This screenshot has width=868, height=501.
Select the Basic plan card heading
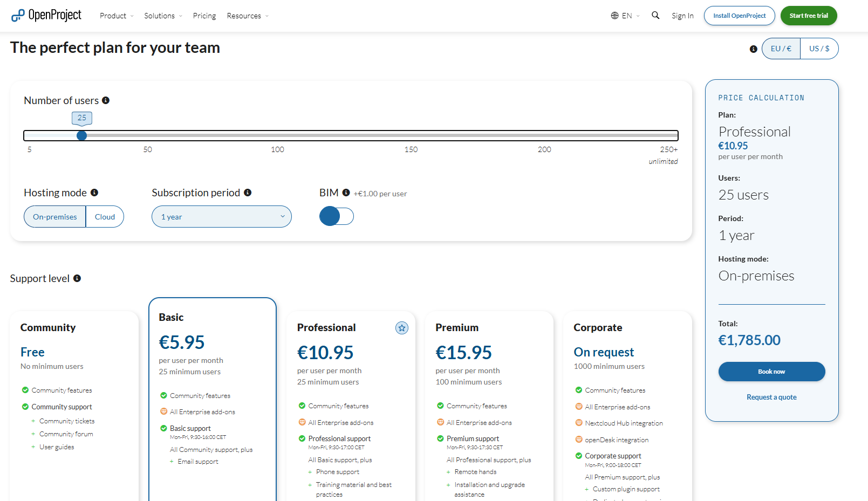tap(171, 317)
